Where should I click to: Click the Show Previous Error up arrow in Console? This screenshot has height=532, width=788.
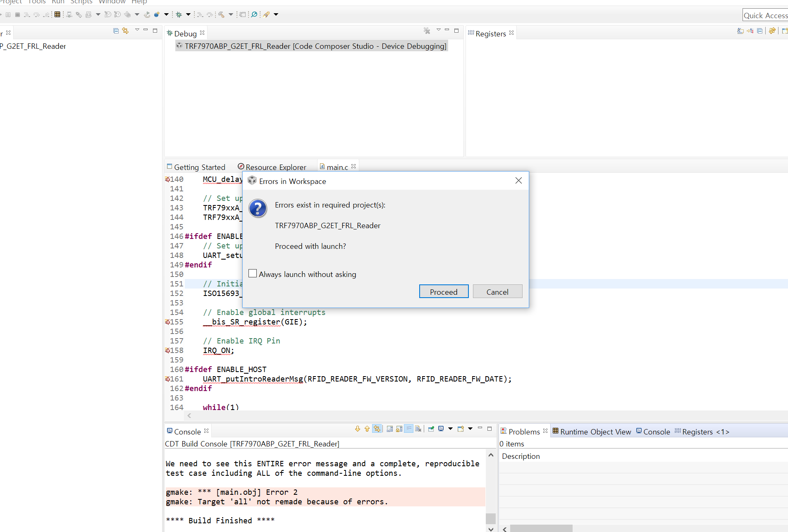point(367,429)
